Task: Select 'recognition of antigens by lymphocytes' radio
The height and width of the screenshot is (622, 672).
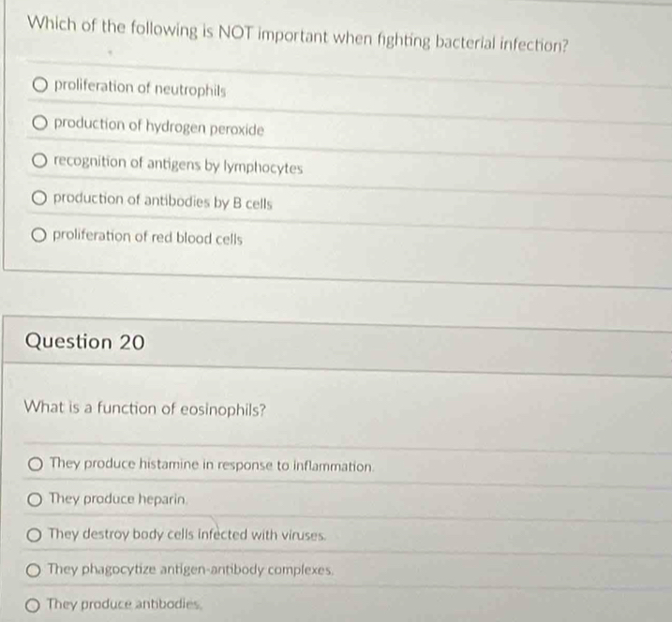Action: [x=39, y=161]
